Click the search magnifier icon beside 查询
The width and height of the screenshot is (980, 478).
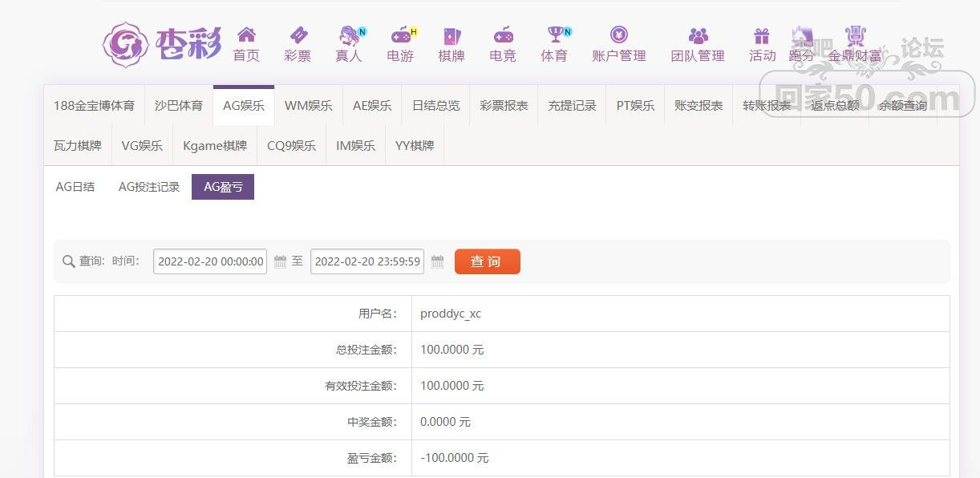click(x=68, y=261)
